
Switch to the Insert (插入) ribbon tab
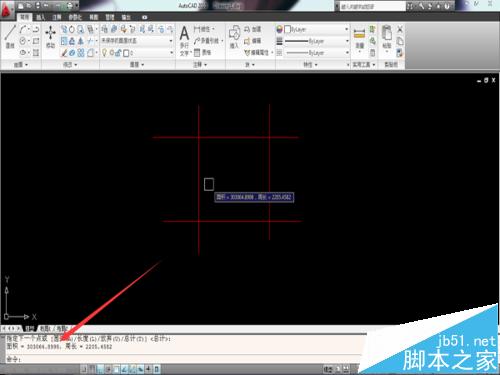[41, 17]
